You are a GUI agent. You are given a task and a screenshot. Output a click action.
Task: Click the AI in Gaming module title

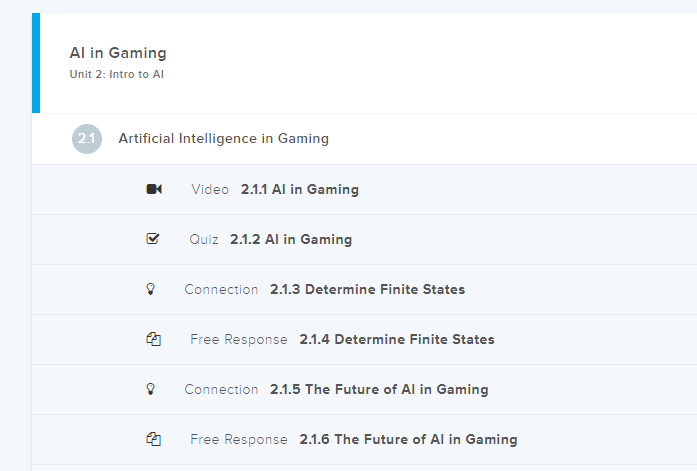click(118, 53)
